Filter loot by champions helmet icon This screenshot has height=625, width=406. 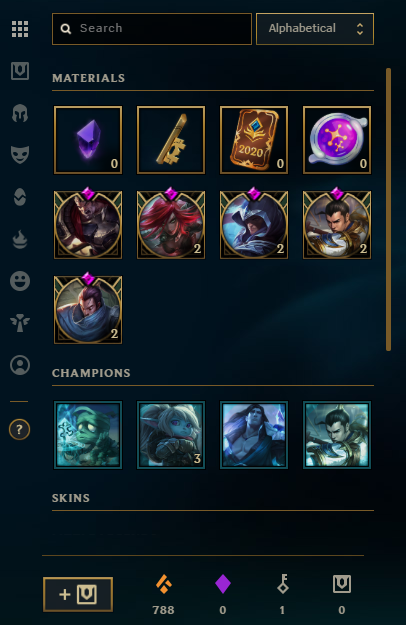20,113
